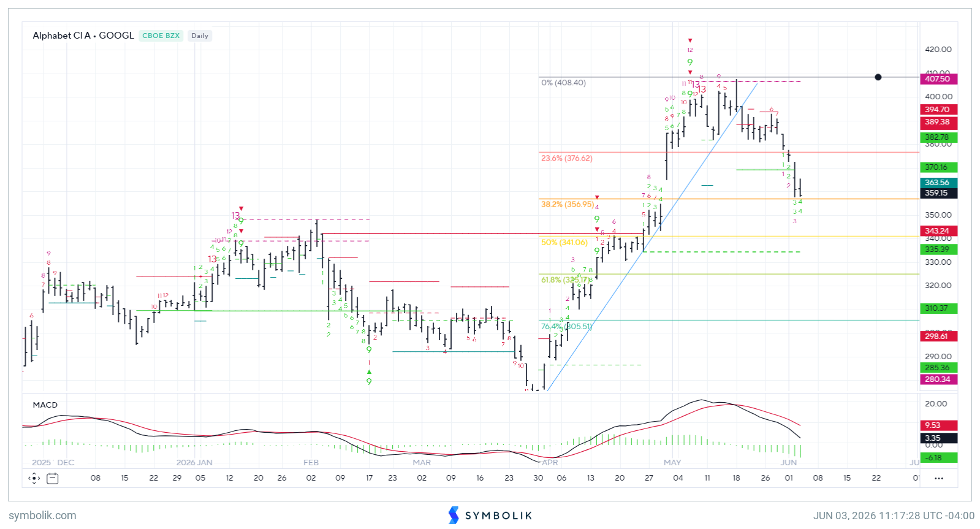
Task: Select the 382.78 green price tag
Action: 938,137
